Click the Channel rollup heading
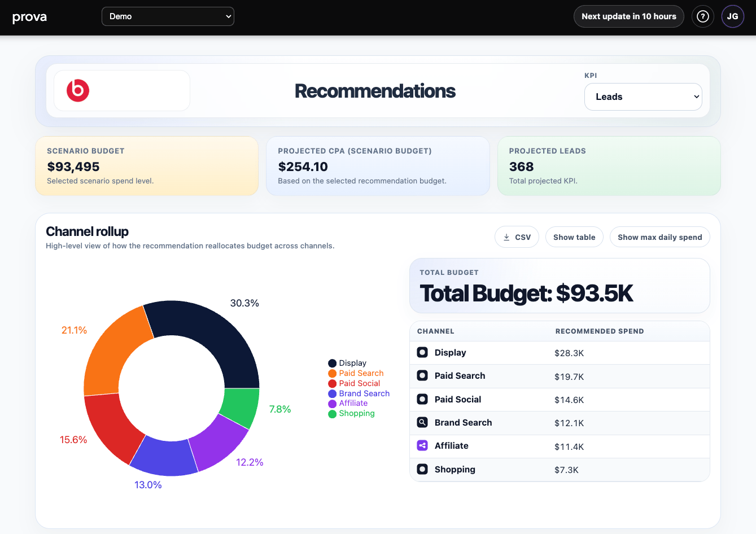Screen dimensions: 756x534 tap(87, 231)
